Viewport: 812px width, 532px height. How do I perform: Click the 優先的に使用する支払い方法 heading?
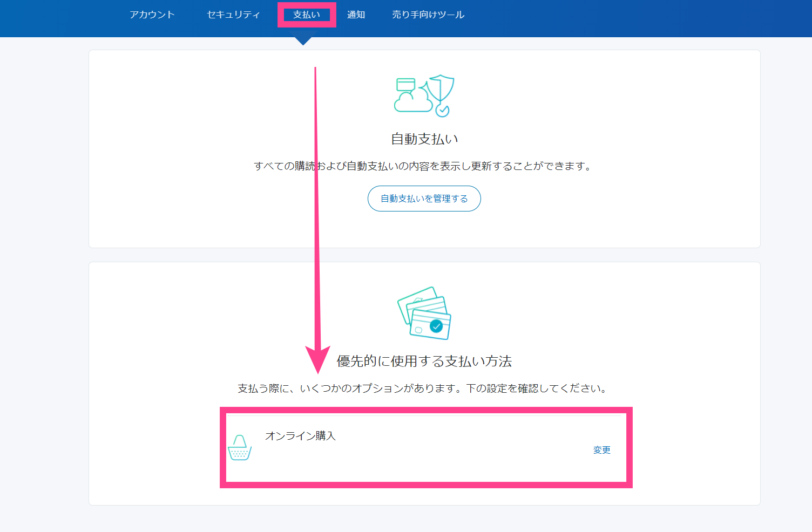tap(424, 361)
